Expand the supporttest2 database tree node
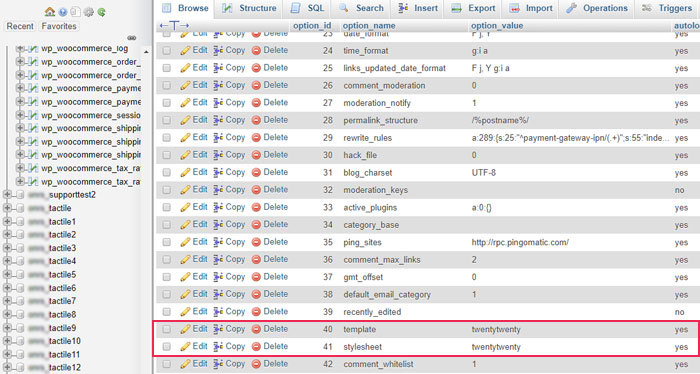This screenshot has height=374, width=700. tap(7, 195)
